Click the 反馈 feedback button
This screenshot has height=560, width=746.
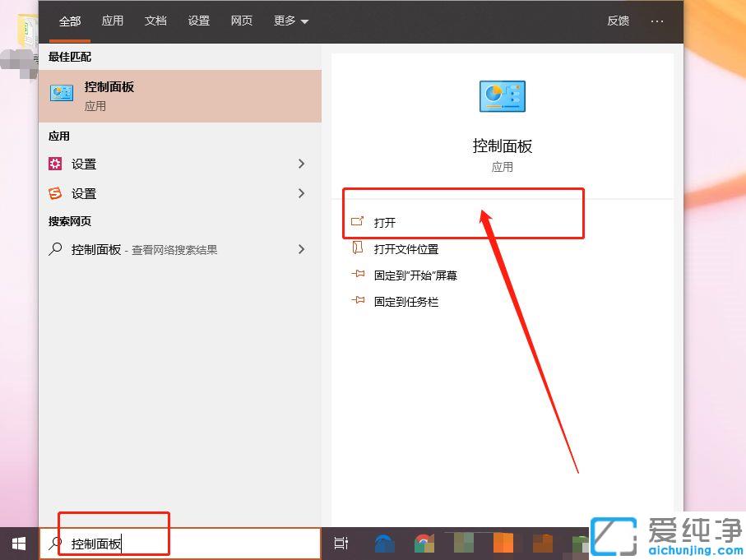(x=618, y=21)
